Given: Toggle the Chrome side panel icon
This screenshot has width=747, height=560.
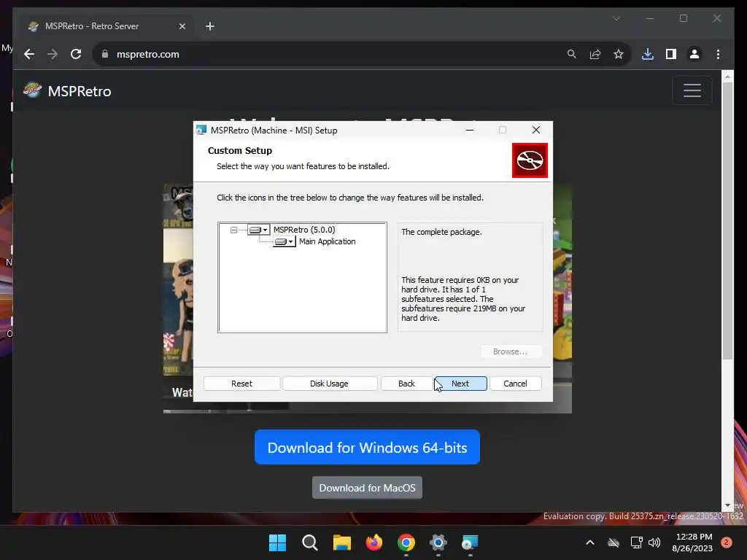Looking at the screenshot, I should 671,54.
